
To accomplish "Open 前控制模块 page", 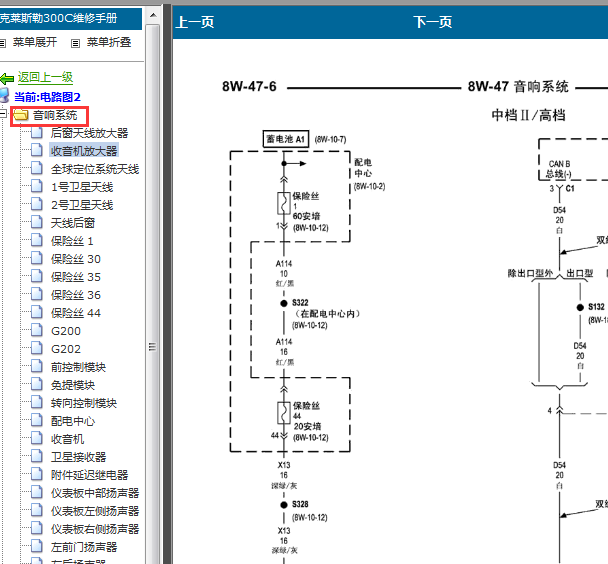I will point(78,367).
